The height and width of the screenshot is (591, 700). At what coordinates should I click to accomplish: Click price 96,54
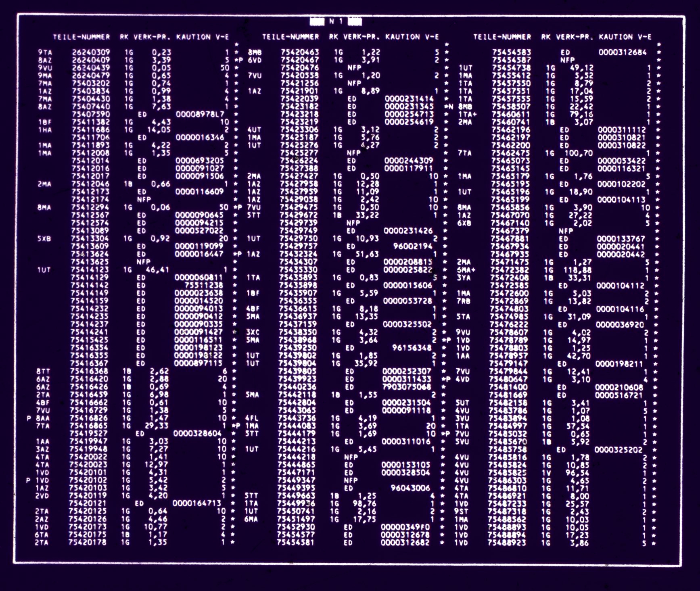578,473
